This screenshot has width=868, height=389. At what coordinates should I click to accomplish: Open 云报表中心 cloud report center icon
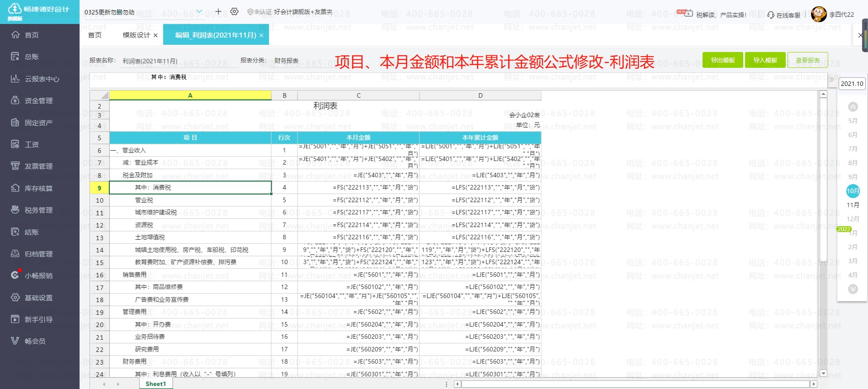point(15,79)
